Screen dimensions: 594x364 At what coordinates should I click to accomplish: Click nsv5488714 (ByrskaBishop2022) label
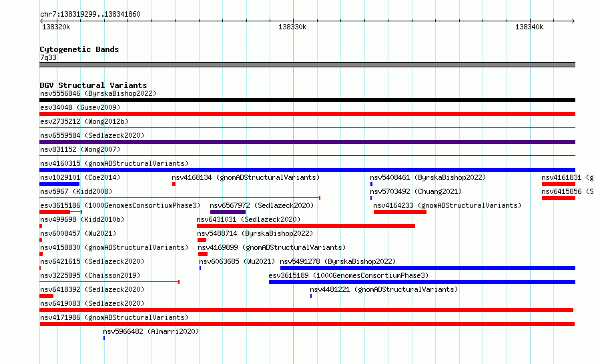[x=255, y=233]
